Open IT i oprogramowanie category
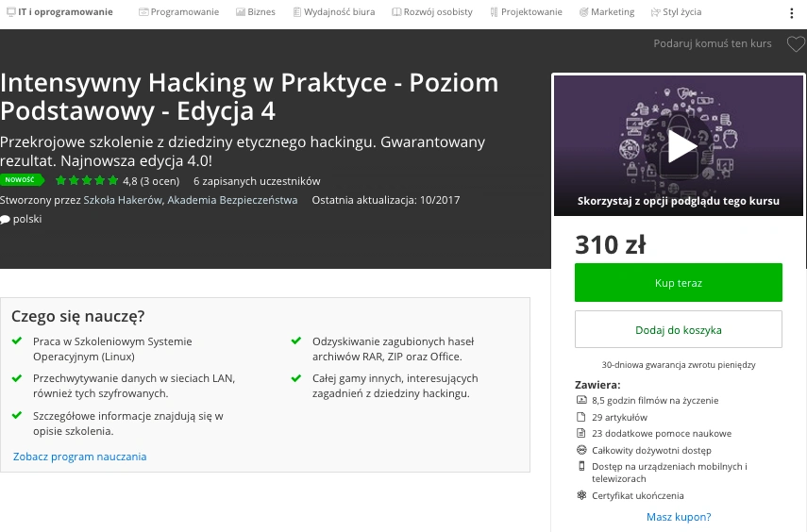 click(x=59, y=12)
